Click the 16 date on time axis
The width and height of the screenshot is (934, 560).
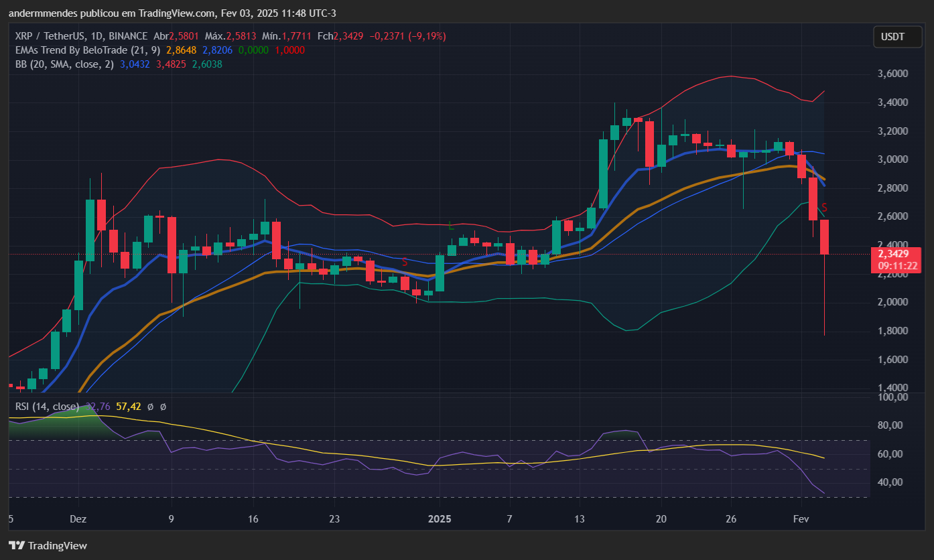[253, 519]
